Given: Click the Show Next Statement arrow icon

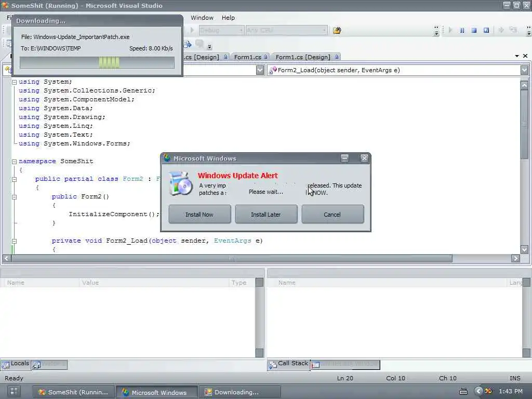Looking at the screenshot, I should pos(501,30).
